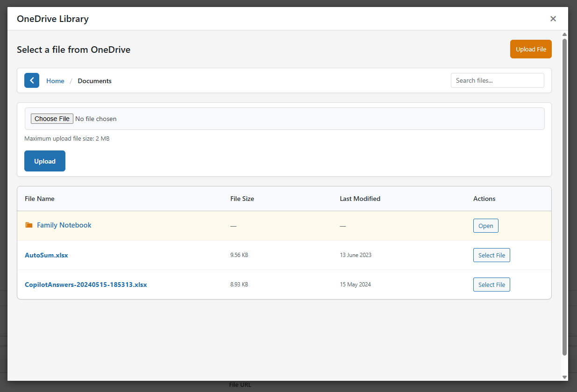577x392 pixels.
Task: Select the CopilotAnswers spreadsheet file
Action: click(492, 284)
